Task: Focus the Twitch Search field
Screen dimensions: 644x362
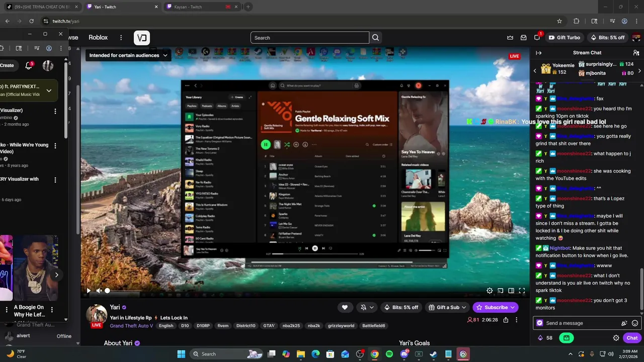Action: click(x=310, y=38)
